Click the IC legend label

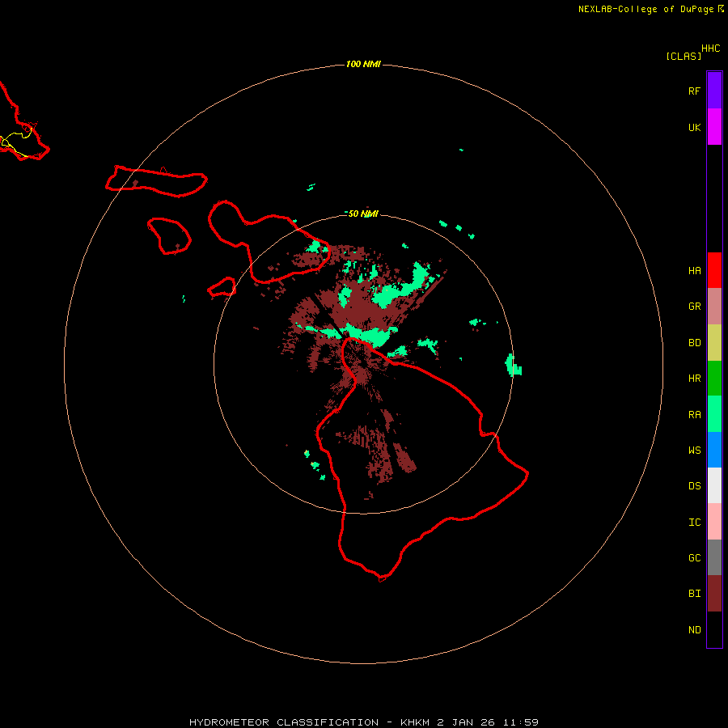695,523
